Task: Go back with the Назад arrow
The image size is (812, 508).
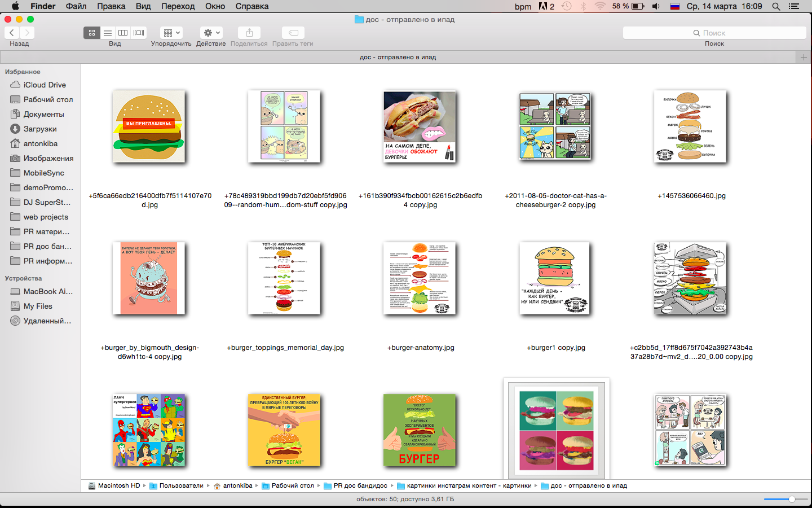Action: coord(12,33)
